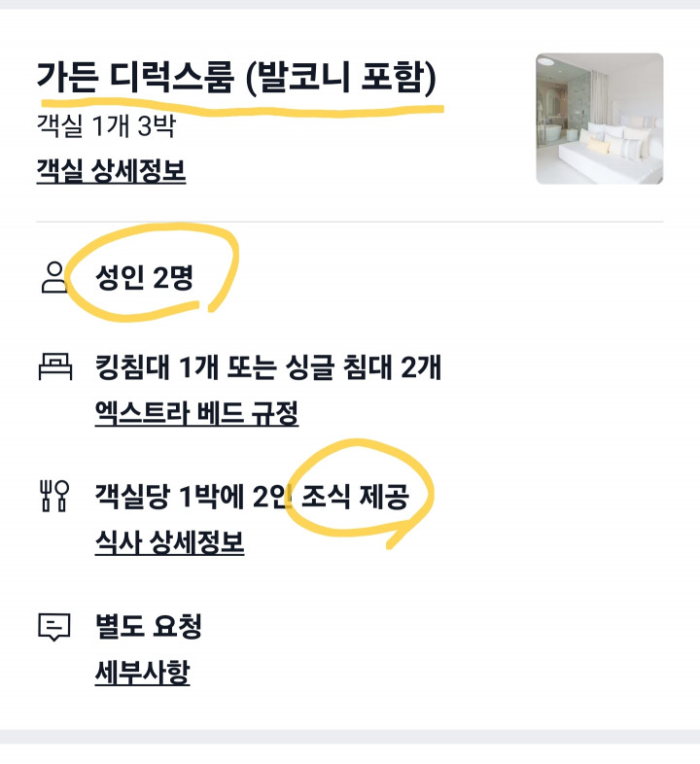Viewport: 700px width, 764px height.
Task: Tap the speech bubble request icon
Action: tap(53, 627)
